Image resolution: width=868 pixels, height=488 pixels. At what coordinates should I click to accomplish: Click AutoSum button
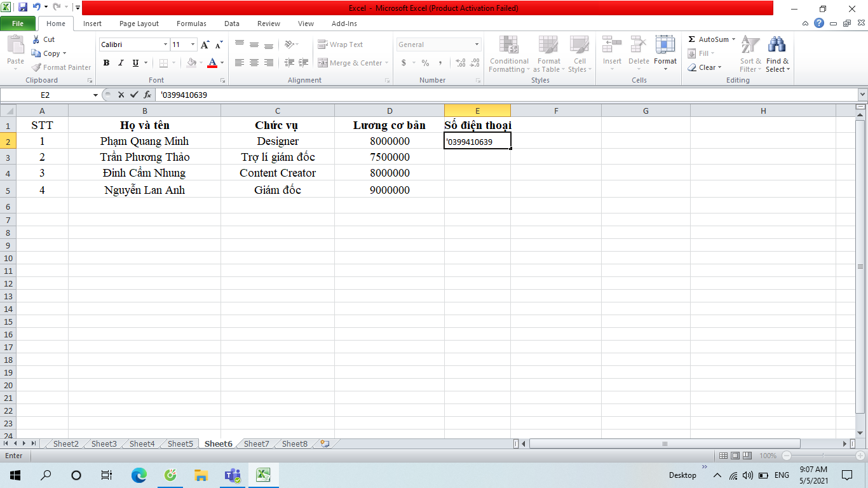click(x=708, y=39)
